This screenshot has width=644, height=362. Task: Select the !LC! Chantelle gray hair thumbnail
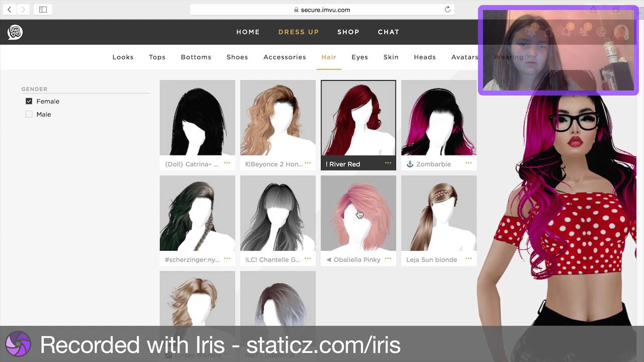[278, 213]
